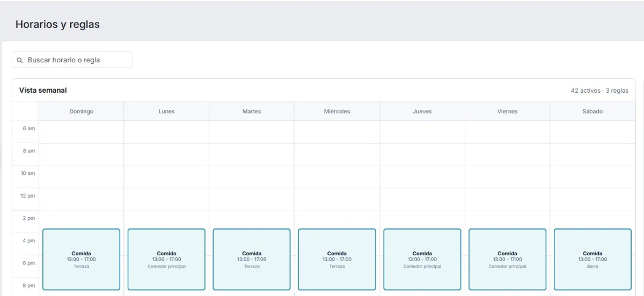Open Wednesday's Comida Terraza schedule block

tap(337, 260)
